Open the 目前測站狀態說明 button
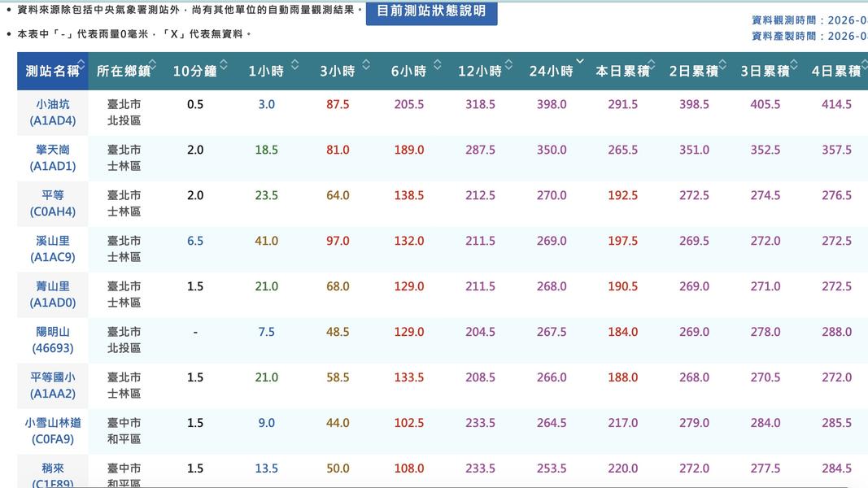Image resolution: width=868 pixels, height=488 pixels. [x=431, y=11]
